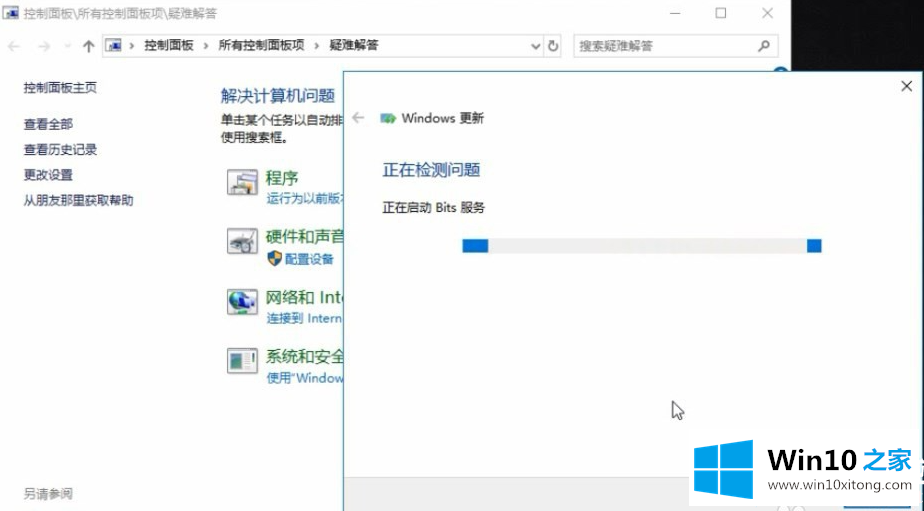Click the 系统和安全 category icon

242,361
